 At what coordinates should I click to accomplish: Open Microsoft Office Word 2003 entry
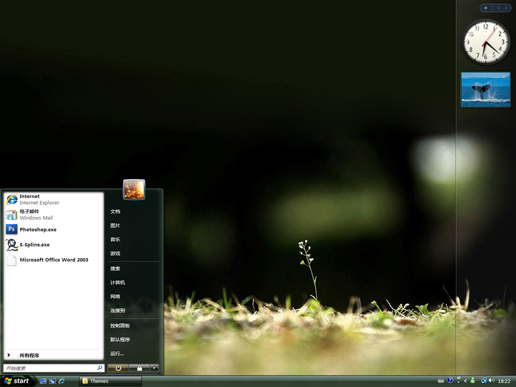(53, 260)
